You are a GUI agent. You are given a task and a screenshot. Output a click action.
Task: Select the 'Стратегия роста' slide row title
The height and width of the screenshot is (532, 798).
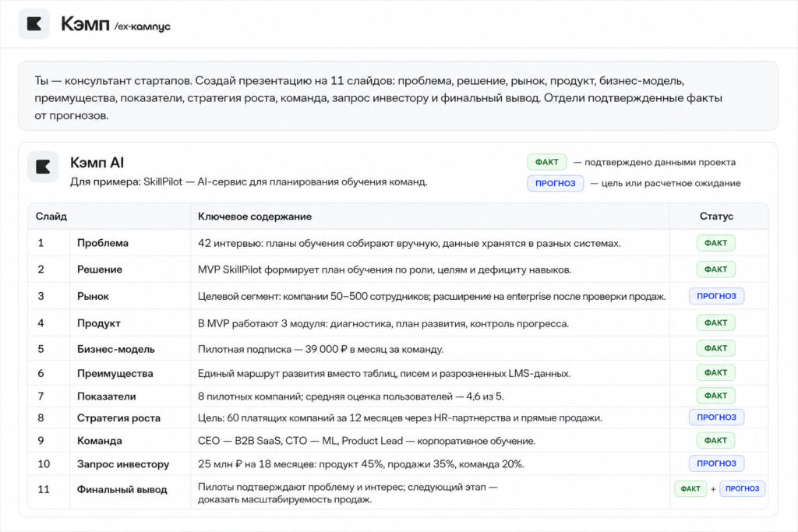point(118,418)
